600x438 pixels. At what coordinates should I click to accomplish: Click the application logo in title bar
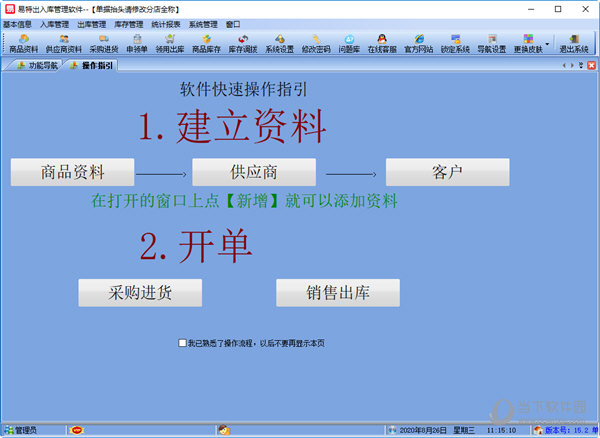(10, 9)
